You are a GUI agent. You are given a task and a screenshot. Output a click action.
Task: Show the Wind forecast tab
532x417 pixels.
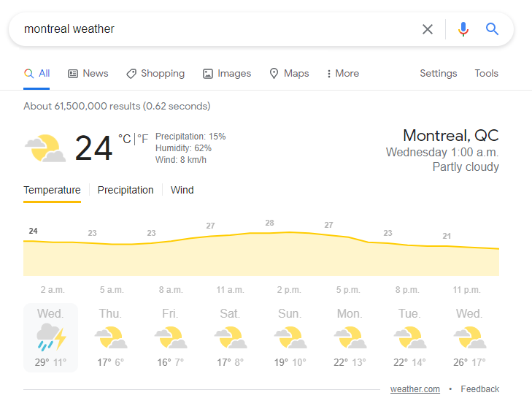click(x=182, y=190)
